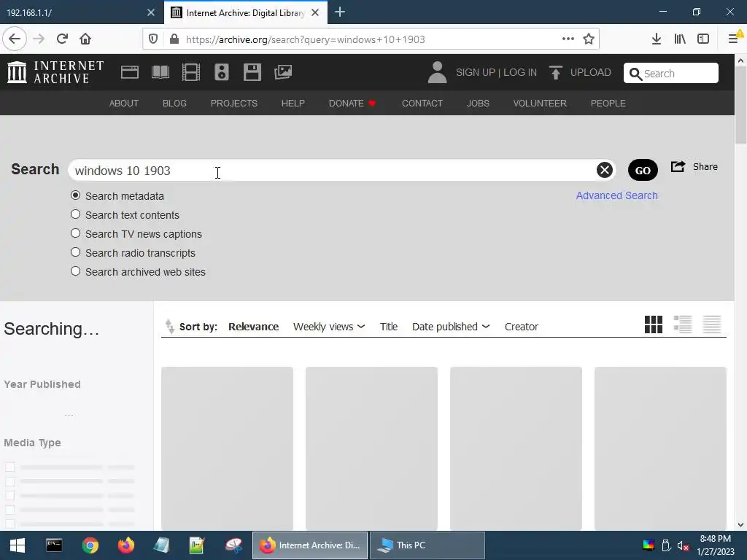This screenshot has width=747, height=560.
Task: Open the Texts book icon
Action: coord(160,72)
